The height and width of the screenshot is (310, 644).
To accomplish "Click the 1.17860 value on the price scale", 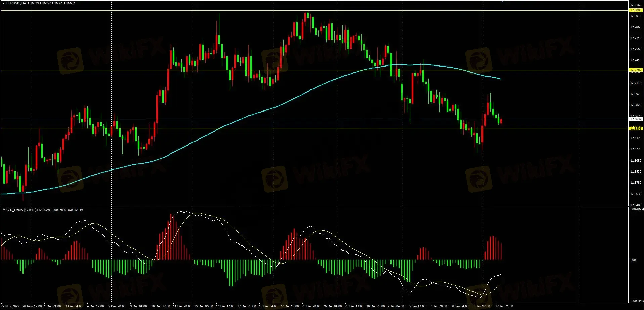I will tap(636, 27).
